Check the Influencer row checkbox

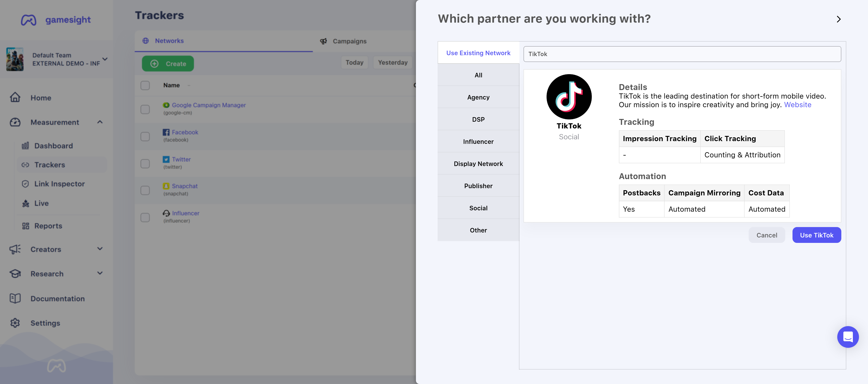tap(145, 218)
